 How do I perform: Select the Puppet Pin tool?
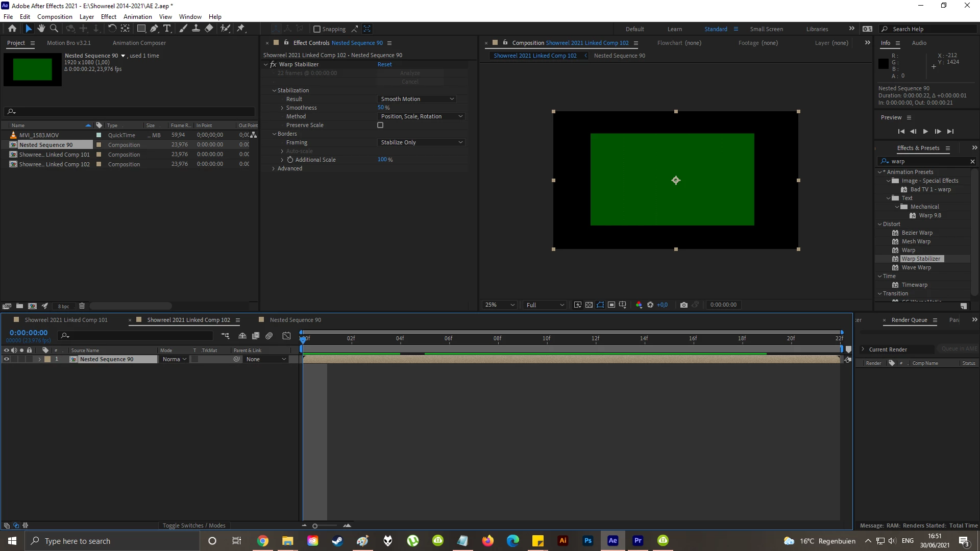pyautogui.click(x=241, y=29)
